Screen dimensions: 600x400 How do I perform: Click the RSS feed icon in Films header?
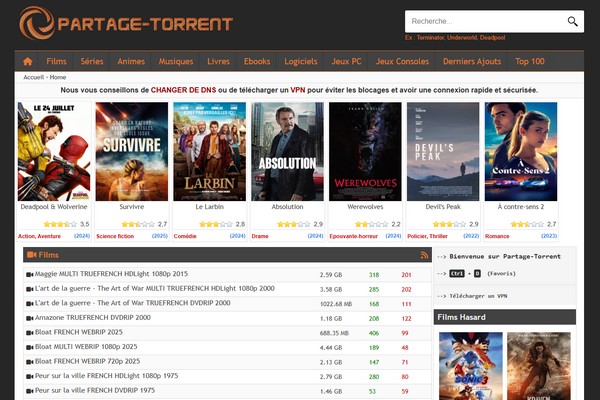tap(424, 255)
